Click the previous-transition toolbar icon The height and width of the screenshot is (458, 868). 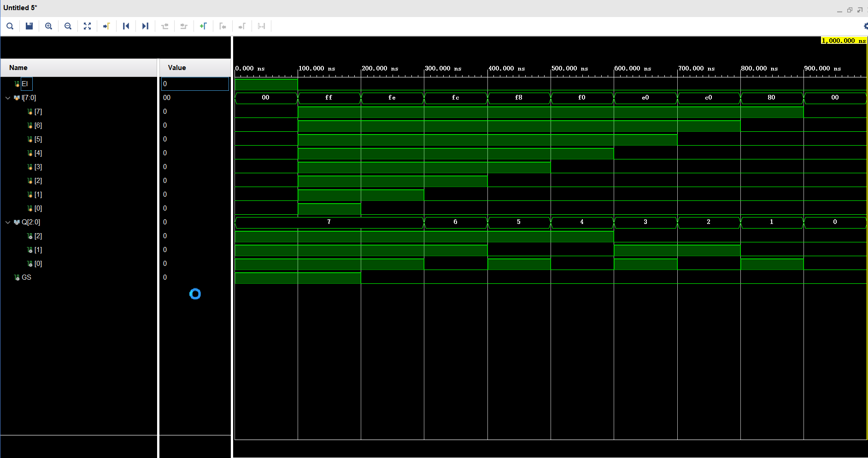tap(164, 26)
